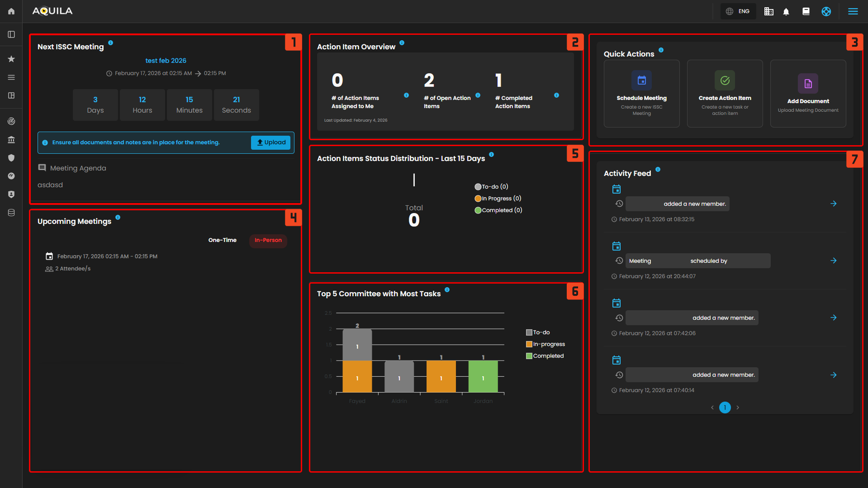Select the Create Action Item card
Screen dimensions: 868x488
tap(725, 94)
